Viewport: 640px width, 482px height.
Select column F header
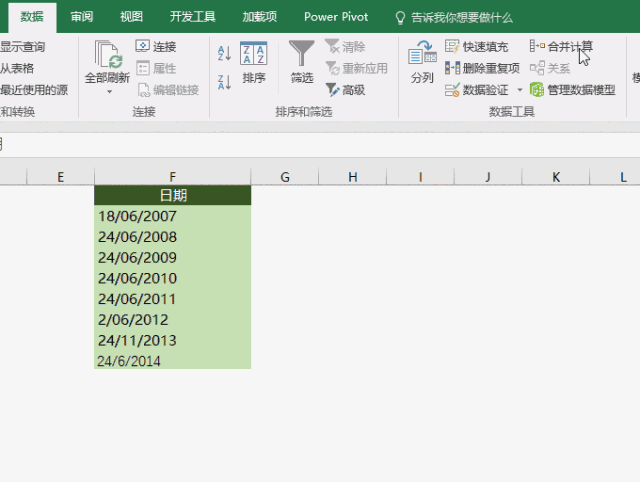pos(172,177)
